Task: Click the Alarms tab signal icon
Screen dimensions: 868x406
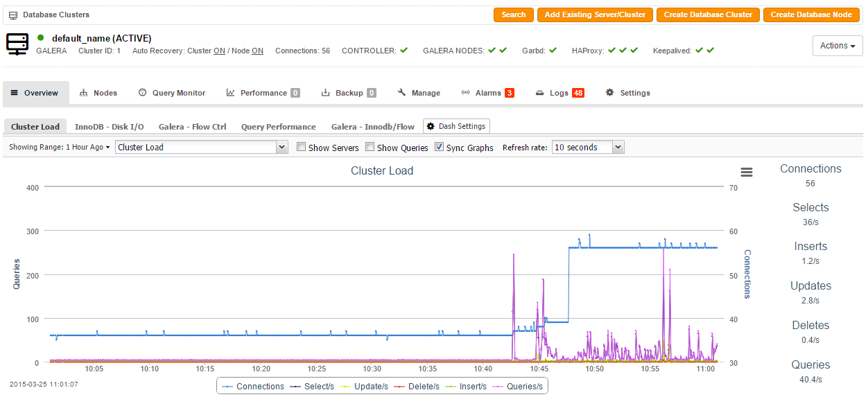Action: point(465,93)
